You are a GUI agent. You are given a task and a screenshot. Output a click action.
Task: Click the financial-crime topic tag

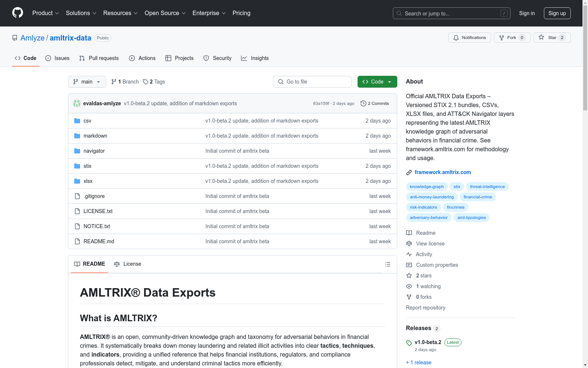pyautogui.click(x=478, y=197)
